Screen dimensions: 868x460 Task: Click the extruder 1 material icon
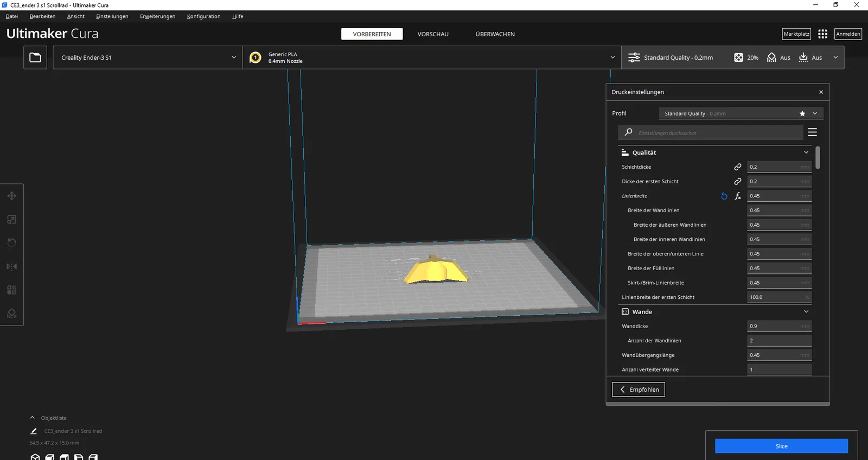click(255, 58)
